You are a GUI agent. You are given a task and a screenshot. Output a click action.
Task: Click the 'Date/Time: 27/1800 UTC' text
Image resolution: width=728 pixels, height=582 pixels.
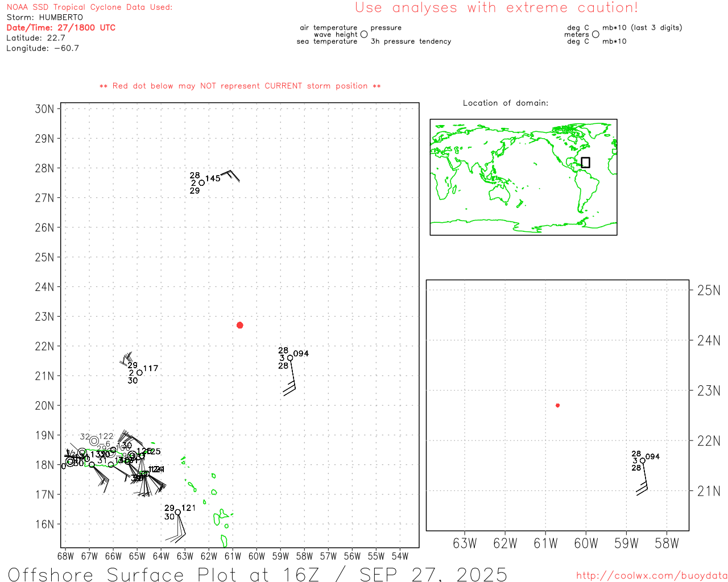point(61,28)
